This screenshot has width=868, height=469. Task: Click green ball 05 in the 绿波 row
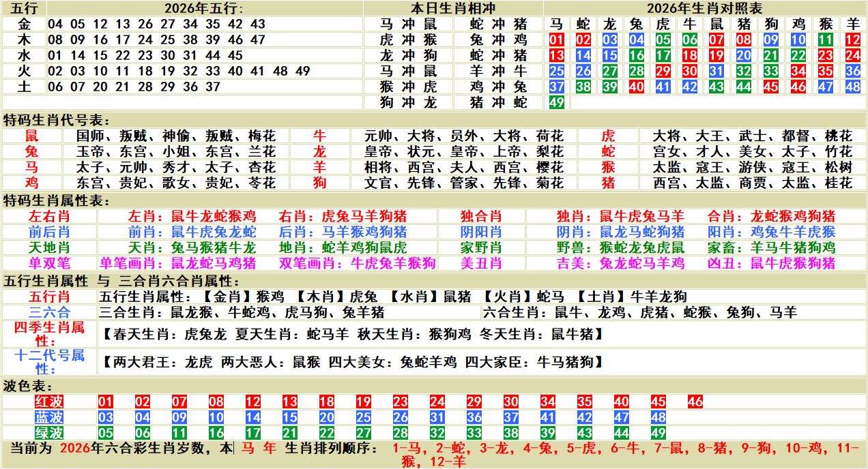[106, 433]
